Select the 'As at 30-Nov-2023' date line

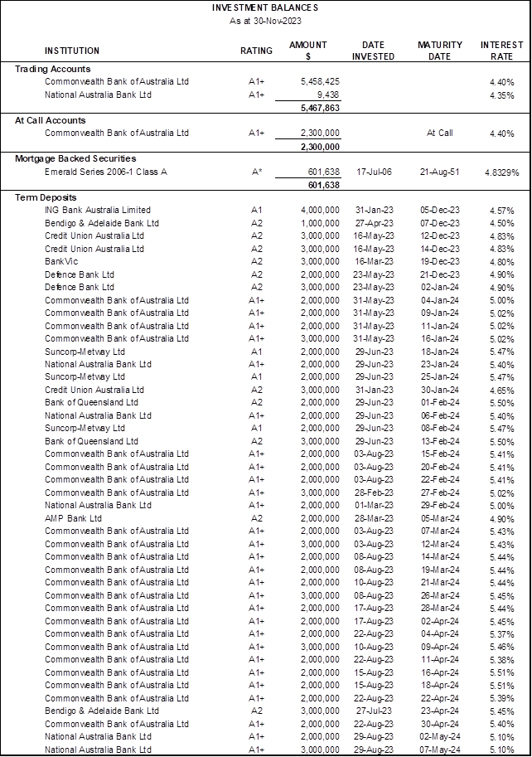pos(265,21)
